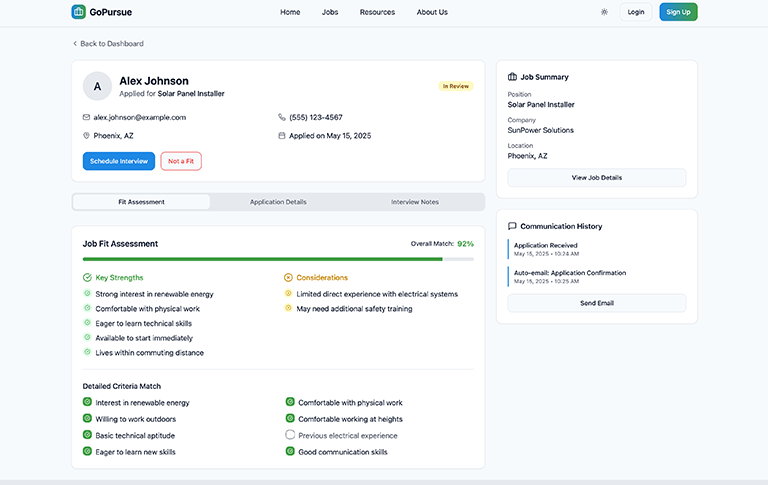
Task: Click the icon beside Limited direct experience with electrical systems
Action: [288, 293]
